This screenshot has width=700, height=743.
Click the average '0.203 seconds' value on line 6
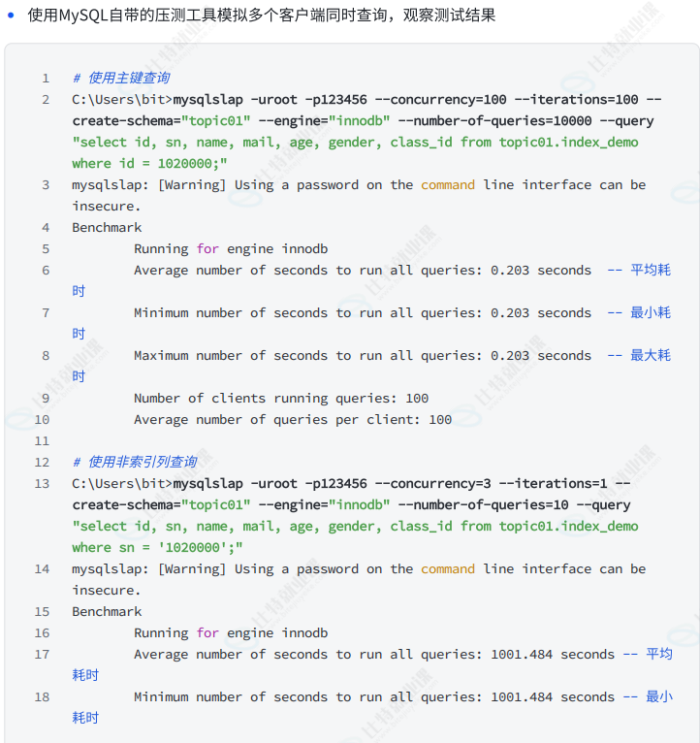click(x=541, y=270)
